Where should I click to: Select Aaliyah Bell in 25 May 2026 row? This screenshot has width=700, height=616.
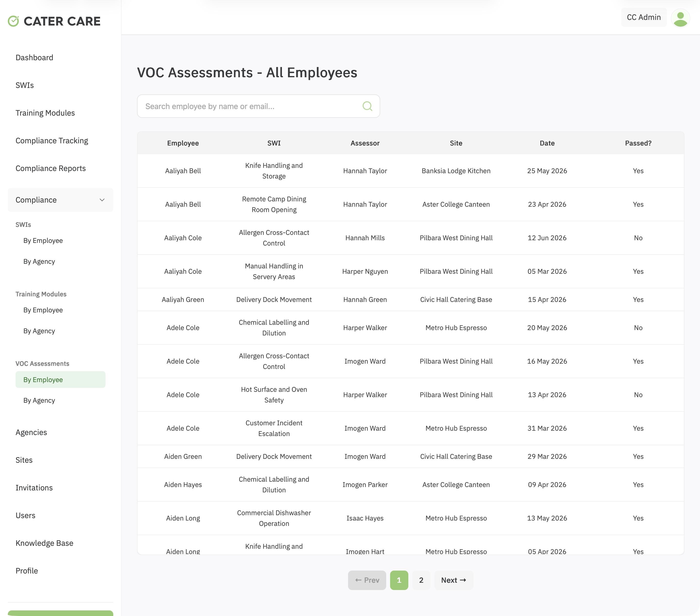(x=183, y=171)
